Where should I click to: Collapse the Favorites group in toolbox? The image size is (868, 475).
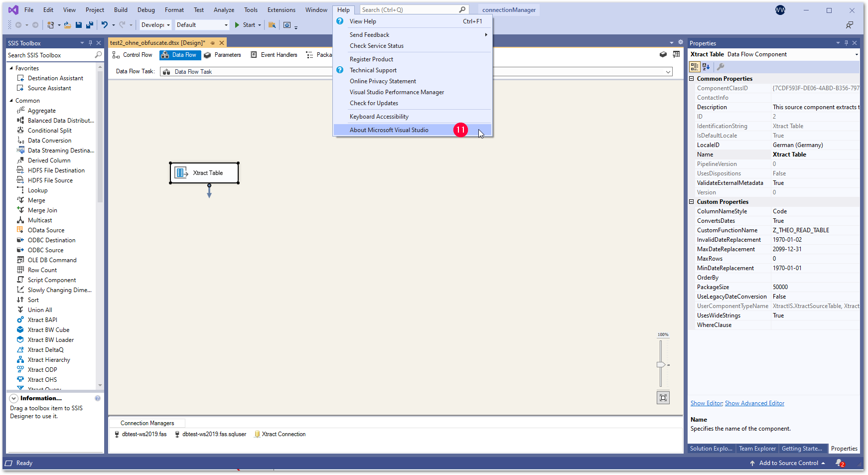click(x=11, y=68)
